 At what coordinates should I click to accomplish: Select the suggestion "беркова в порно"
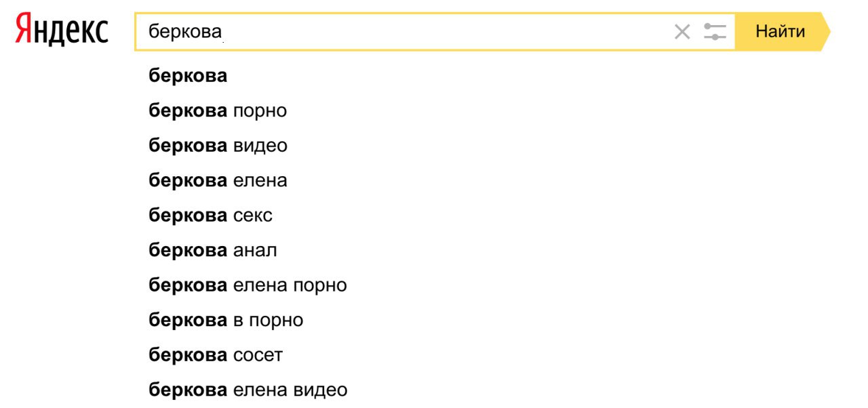point(226,320)
